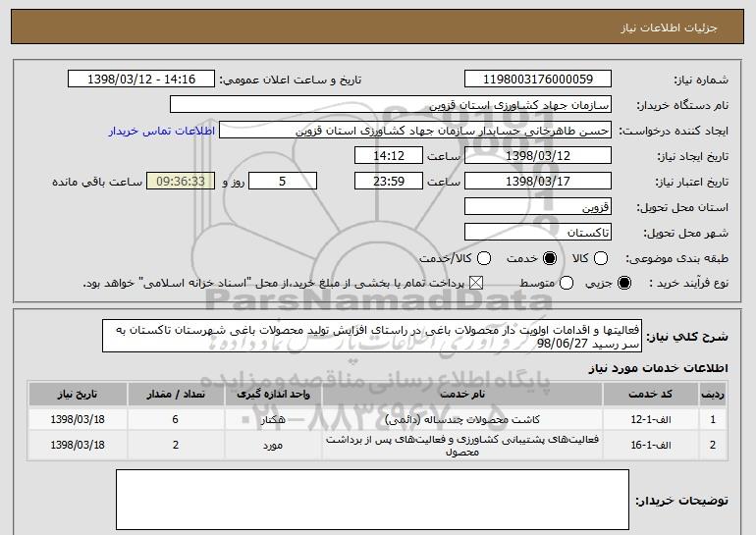This screenshot has width=756, height=535.
Task: Select the خدمت radio button
Action: (x=550, y=258)
